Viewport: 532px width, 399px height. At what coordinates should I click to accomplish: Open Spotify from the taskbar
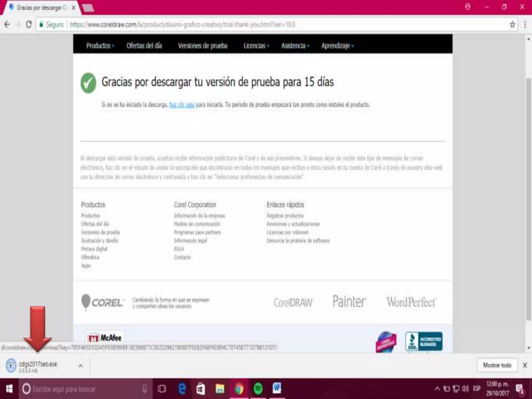pos(258,389)
